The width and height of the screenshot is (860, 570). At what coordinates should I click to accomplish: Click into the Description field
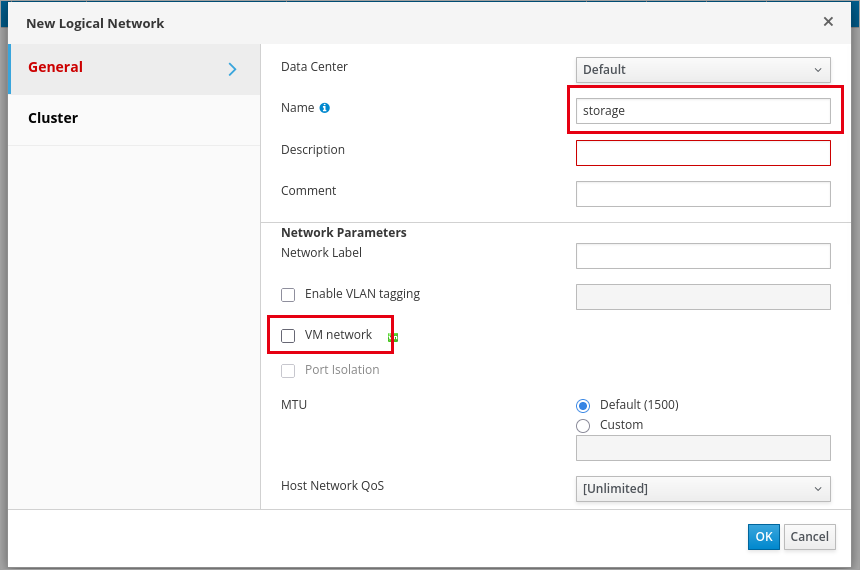coord(703,153)
